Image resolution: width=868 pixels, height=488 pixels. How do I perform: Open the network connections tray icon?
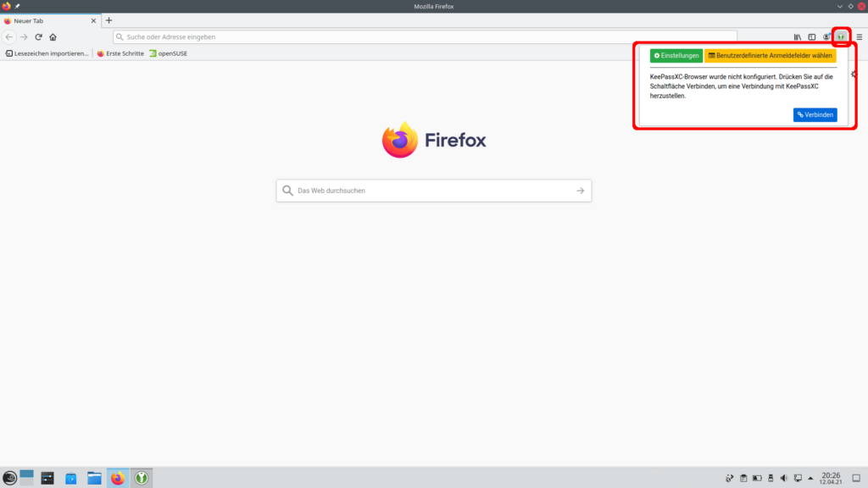[x=798, y=478]
